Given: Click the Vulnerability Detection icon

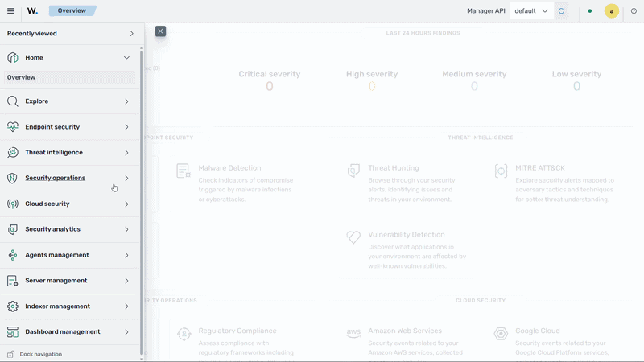Looking at the screenshot, I should (x=353, y=237).
